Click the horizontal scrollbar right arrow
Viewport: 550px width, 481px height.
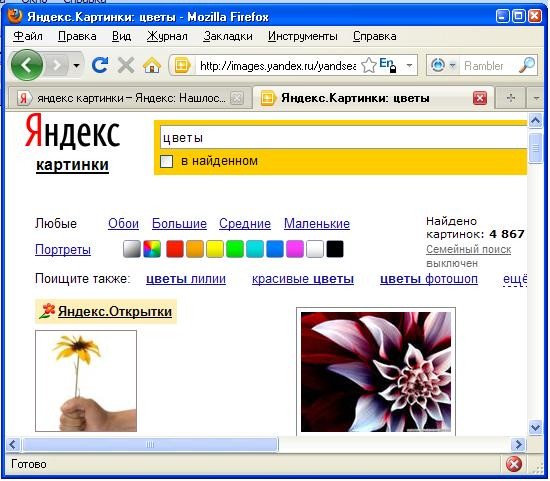tap(518, 445)
